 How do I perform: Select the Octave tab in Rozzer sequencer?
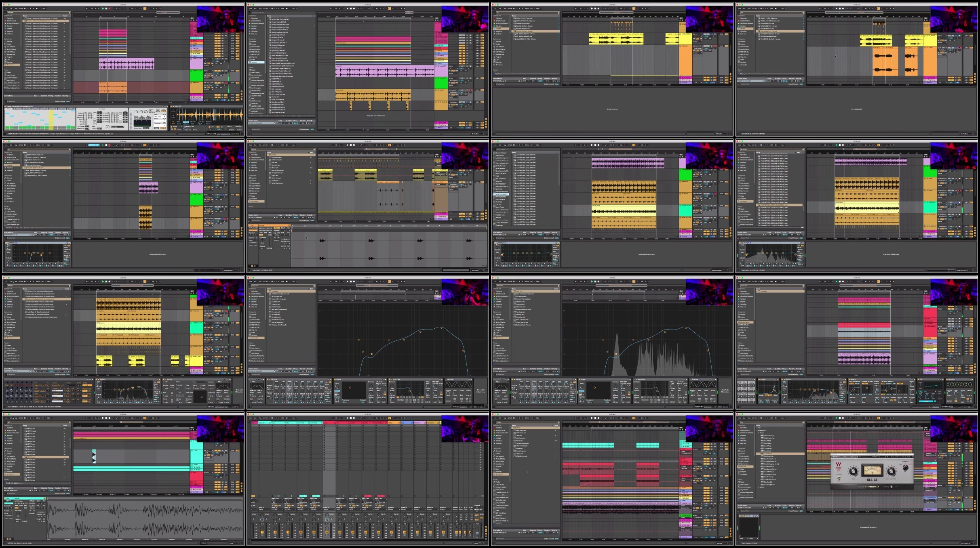pyautogui.click(x=17, y=109)
